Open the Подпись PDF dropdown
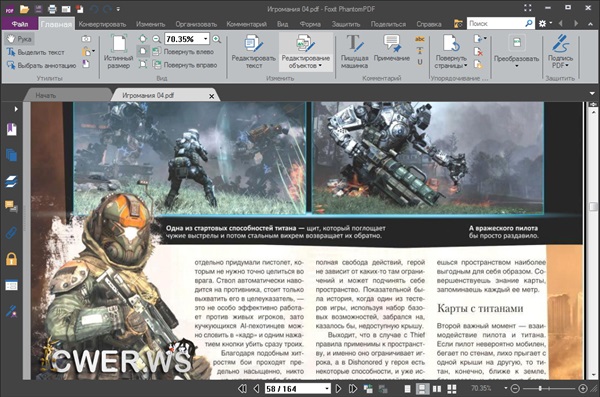Image resolution: width=600 pixels, height=397 pixels. point(560,51)
